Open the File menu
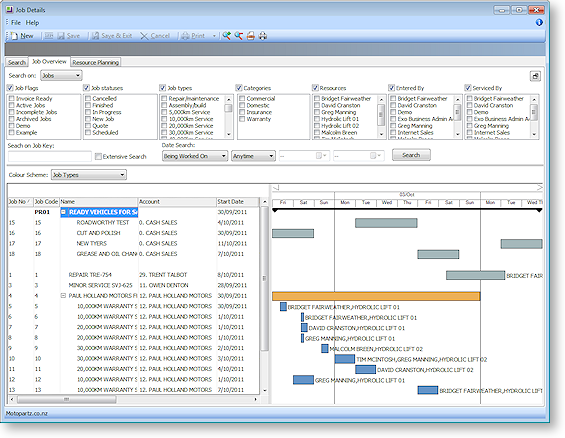This screenshot has height=438, width=565. pos(16,23)
